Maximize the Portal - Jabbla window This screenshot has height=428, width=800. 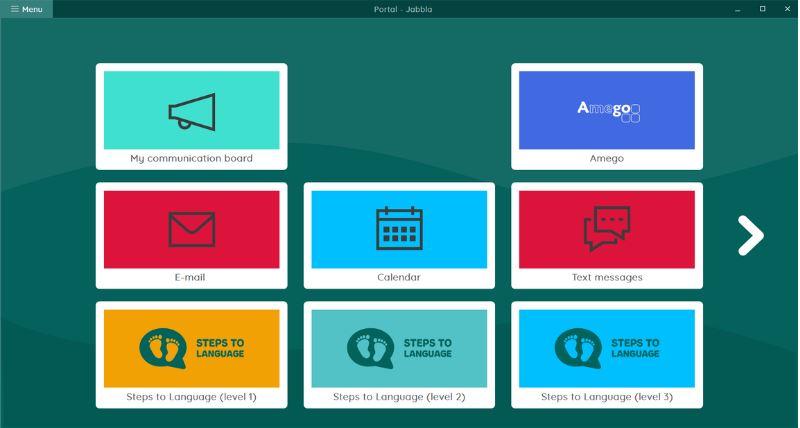762,9
